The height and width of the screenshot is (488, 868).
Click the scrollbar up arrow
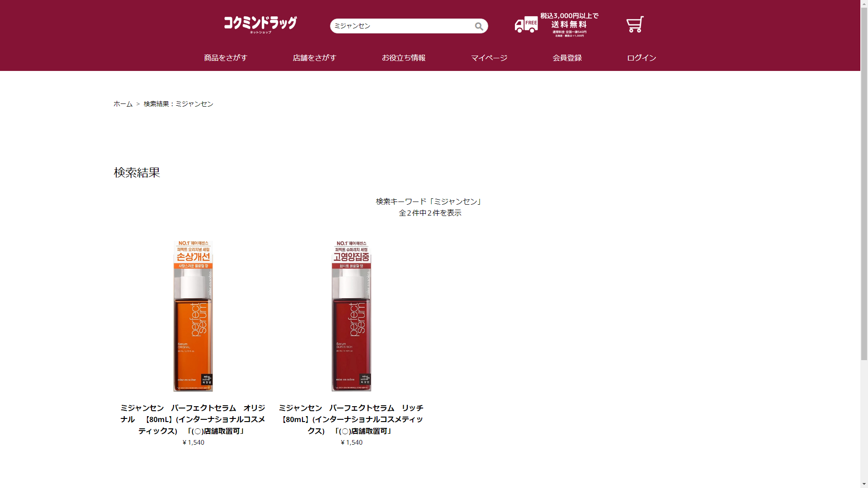pyautogui.click(x=864, y=4)
